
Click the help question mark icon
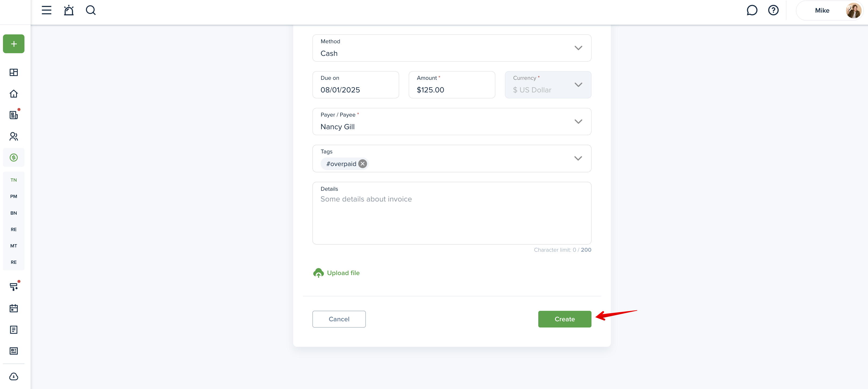773,10
